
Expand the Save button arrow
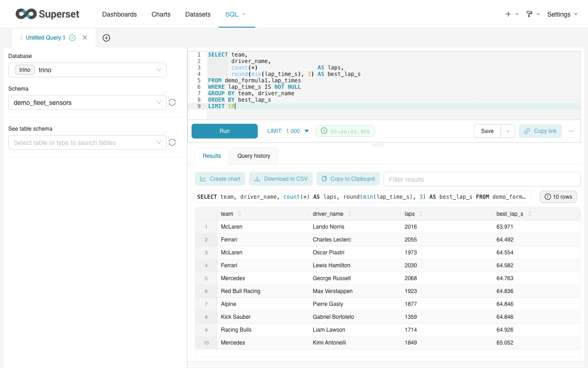(508, 131)
